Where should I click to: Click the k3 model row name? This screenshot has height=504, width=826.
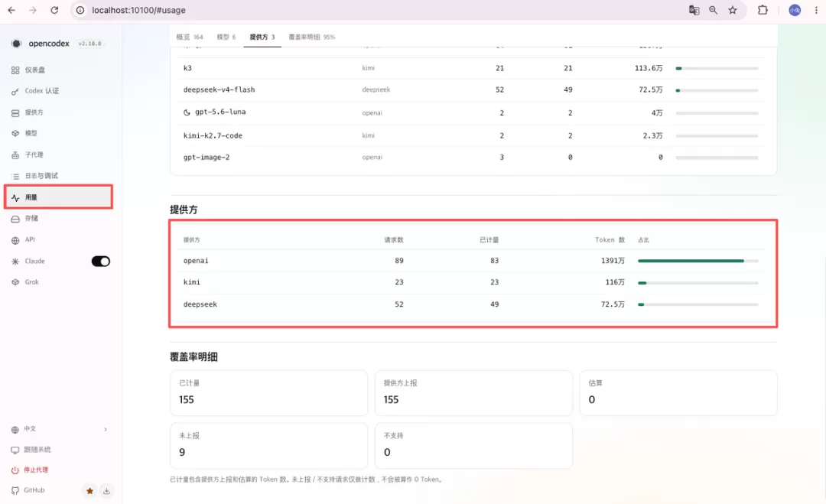(187, 68)
